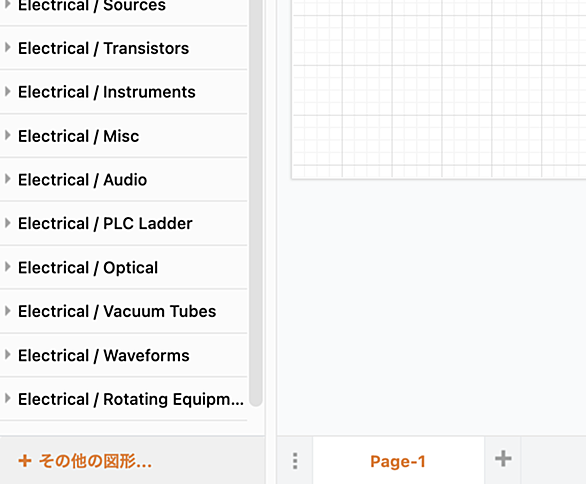Click the Electrical / Waveforms label
586x484 pixels.
pyautogui.click(x=104, y=355)
